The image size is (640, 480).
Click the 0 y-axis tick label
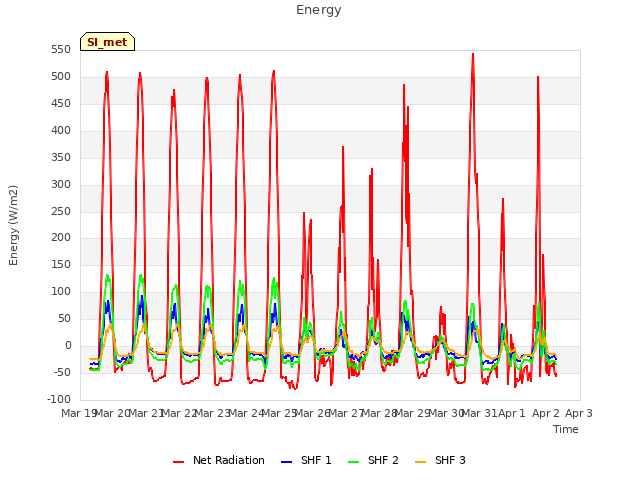68,345
